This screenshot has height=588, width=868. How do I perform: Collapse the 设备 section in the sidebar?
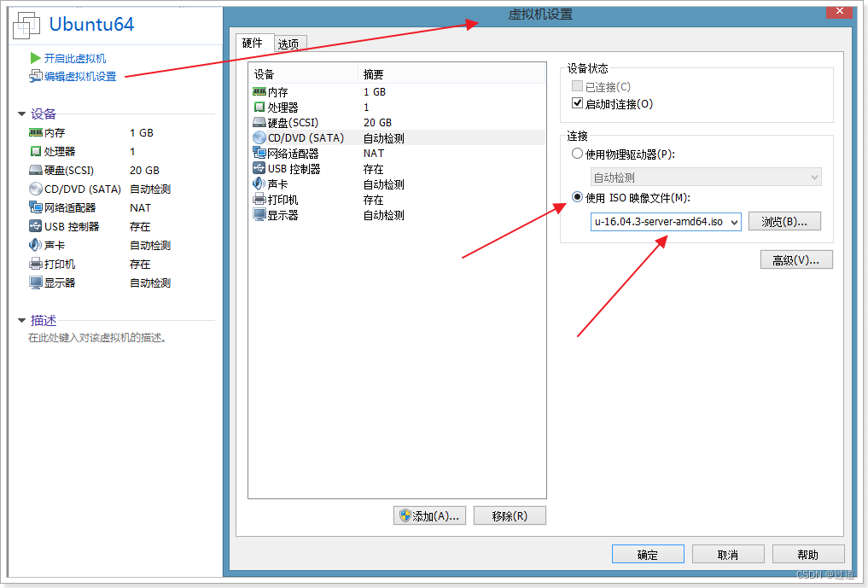point(21,114)
